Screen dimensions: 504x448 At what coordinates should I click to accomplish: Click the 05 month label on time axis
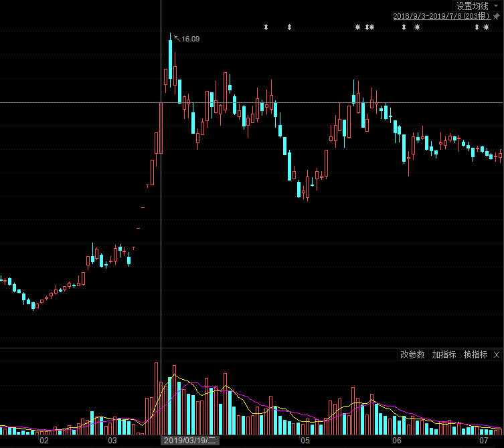tap(305, 440)
